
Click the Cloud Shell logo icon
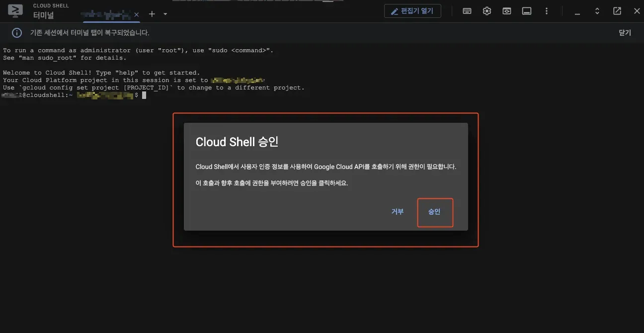point(15,11)
